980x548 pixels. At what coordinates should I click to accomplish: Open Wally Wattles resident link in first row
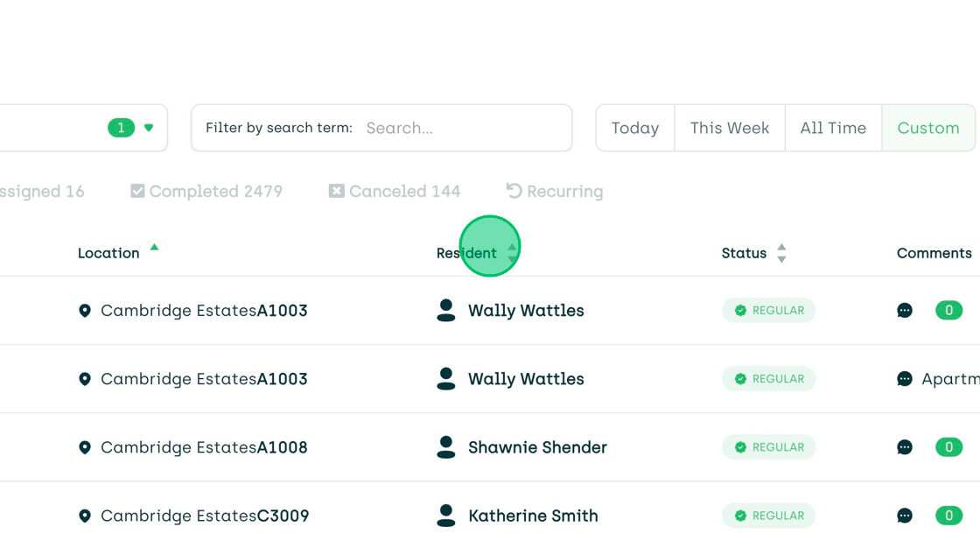[x=526, y=311]
